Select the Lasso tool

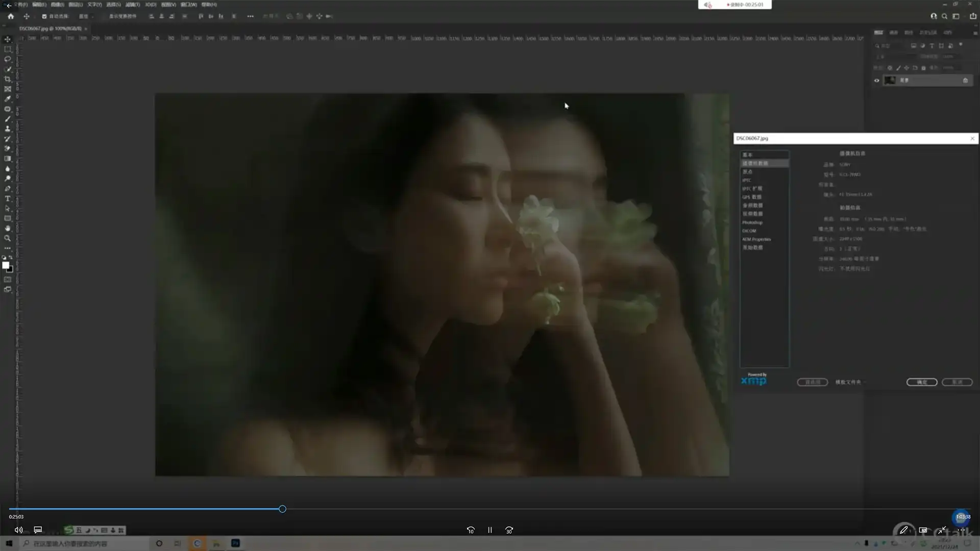(x=8, y=59)
